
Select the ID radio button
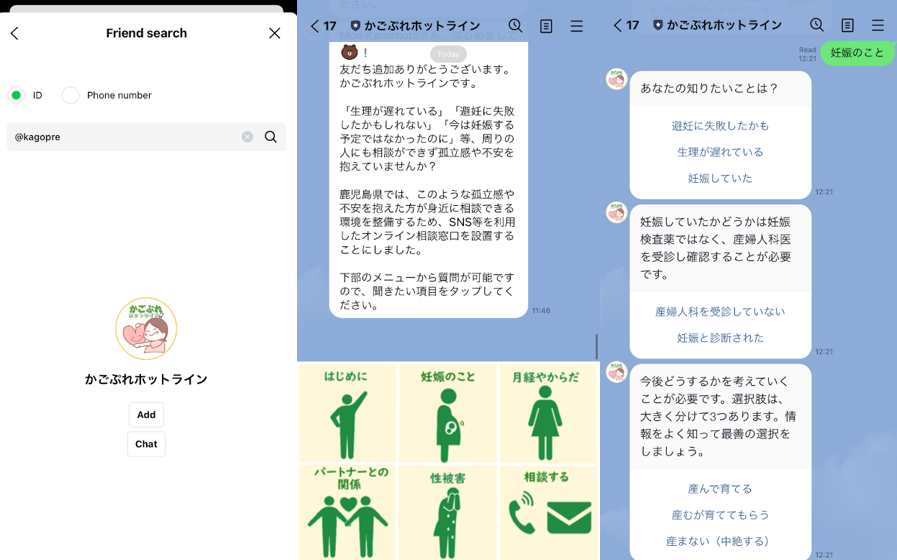click(x=16, y=95)
